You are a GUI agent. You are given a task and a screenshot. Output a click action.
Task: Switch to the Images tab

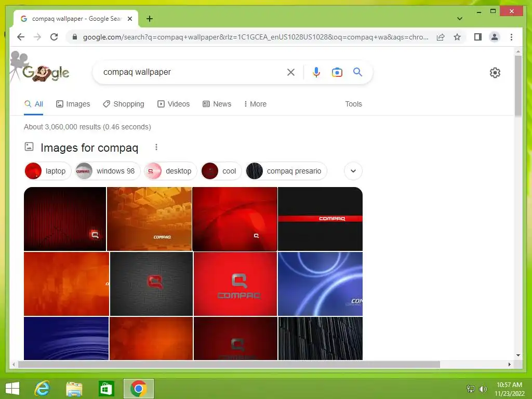point(73,104)
